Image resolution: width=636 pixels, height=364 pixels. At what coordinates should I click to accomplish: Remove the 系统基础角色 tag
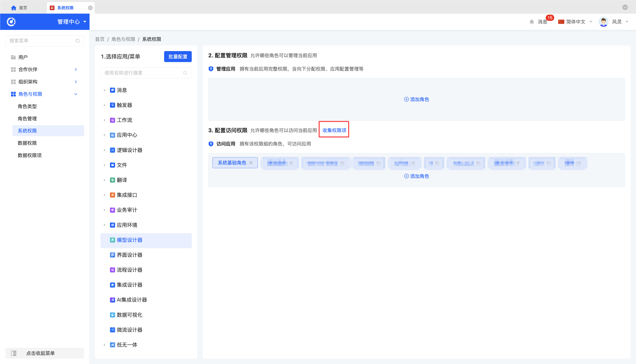[251, 163]
